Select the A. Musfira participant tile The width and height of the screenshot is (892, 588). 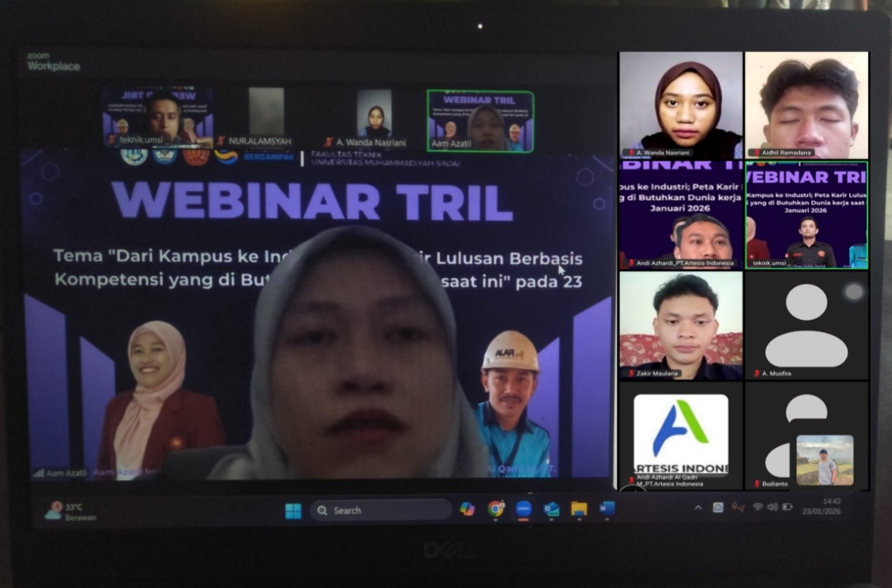pyautogui.click(x=806, y=325)
